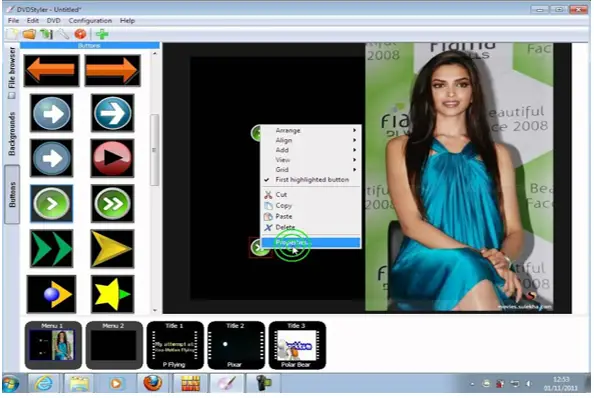Switch to the File browser side tab
The image size is (594, 398).
(12, 72)
